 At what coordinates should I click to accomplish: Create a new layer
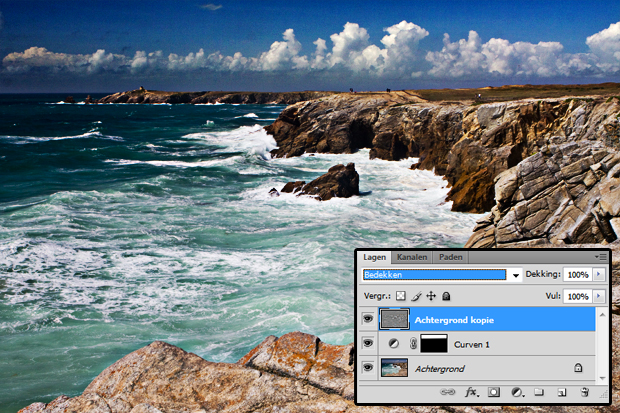tap(561, 392)
